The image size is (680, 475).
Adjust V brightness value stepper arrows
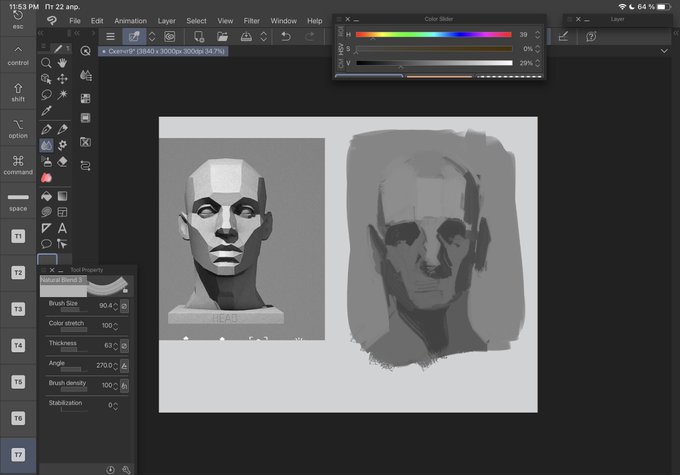pos(538,63)
